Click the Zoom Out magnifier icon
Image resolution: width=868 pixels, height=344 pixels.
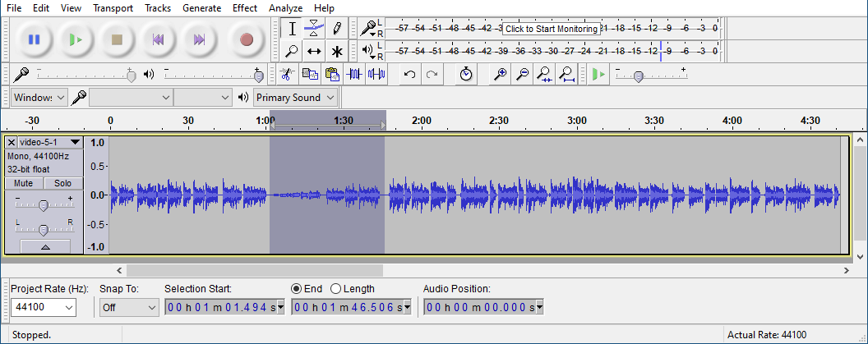pyautogui.click(x=522, y=74)
